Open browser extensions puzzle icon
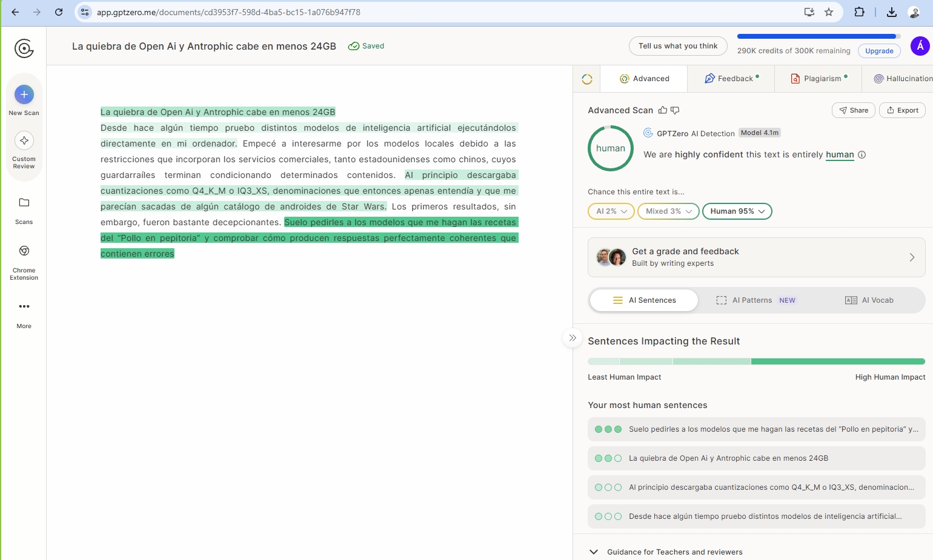Image resolution: width=933 pixels, height=560 pixels. coord(859,12)
